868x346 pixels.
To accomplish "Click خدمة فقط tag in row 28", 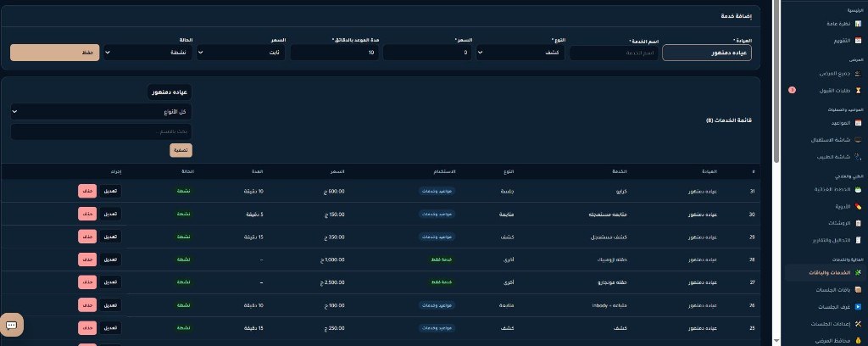I will click(442, 259).
